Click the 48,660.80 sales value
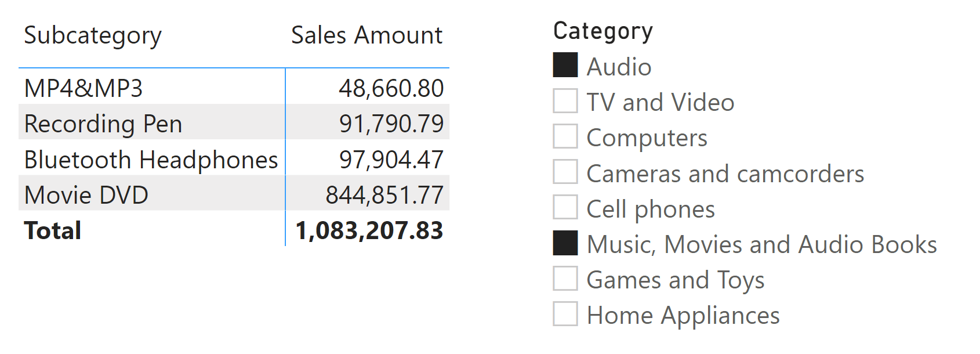Screen dimensions: 980x354 [391, 88]
